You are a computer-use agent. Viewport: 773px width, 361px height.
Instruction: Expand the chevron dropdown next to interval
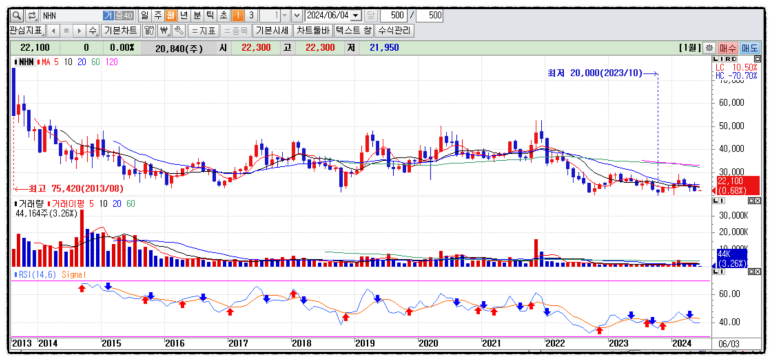tap(297, 16)
